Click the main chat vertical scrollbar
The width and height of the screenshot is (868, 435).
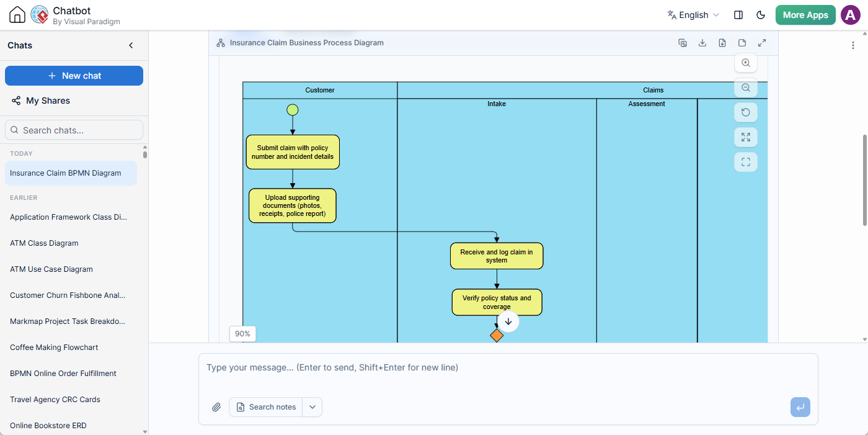click(x=865, y=180)
